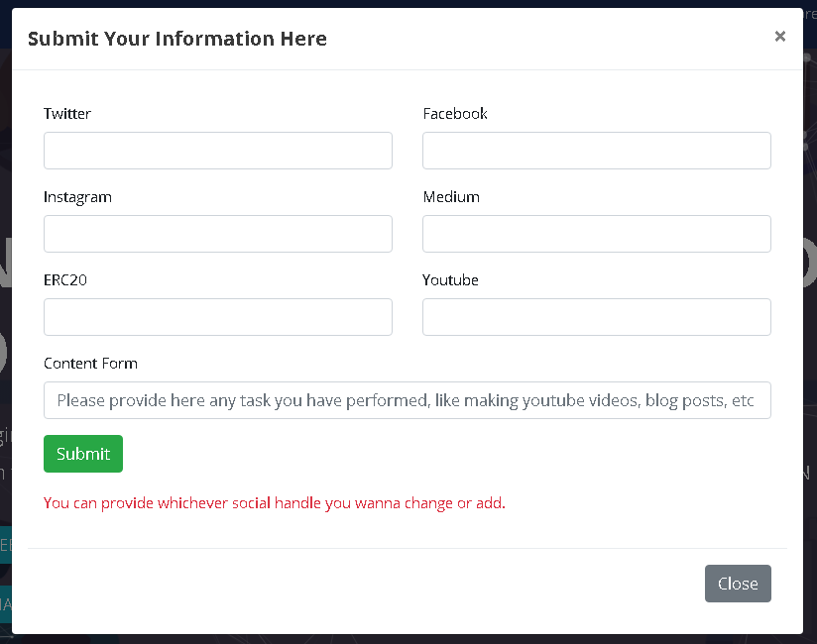Click the Youtube input box
Viewport: 817px width, 644px height.
[x=597, y=317]
